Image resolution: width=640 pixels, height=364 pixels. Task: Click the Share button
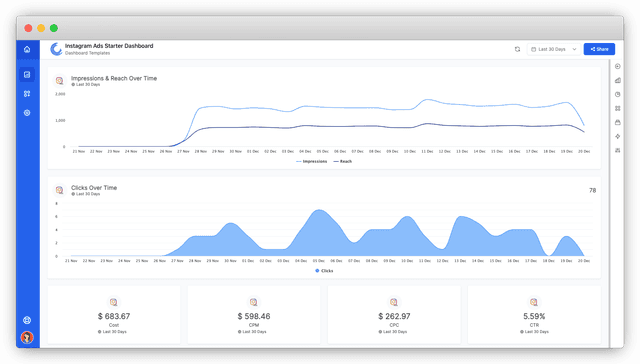pyautogui.click(x=599, y=49)
